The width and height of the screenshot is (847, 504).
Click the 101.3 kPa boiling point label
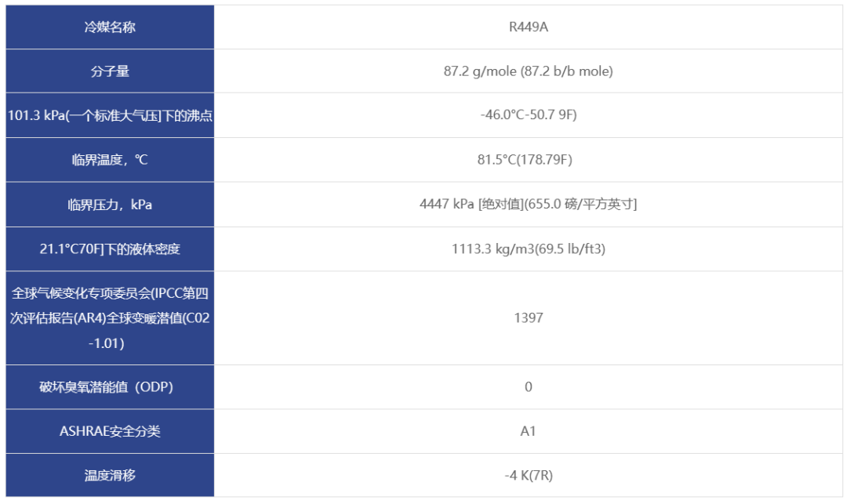pyautogui.click(x=110, y=116)
